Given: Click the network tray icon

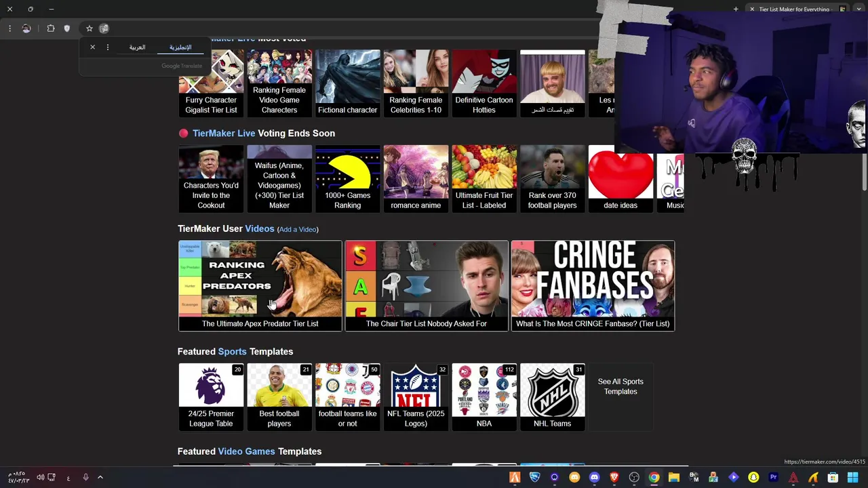Looking at the screenshot, I should point(52,477).
